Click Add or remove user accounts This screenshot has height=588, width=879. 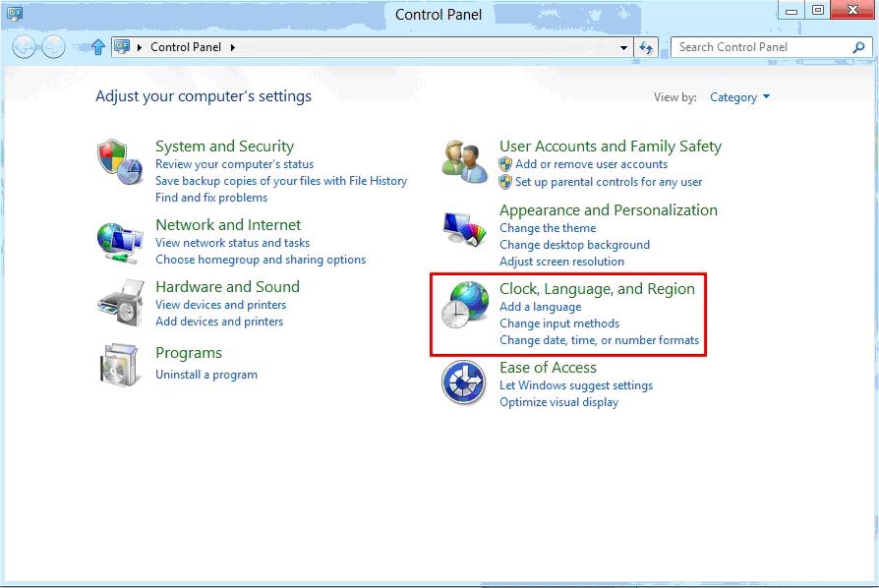[x=592, y=164]
